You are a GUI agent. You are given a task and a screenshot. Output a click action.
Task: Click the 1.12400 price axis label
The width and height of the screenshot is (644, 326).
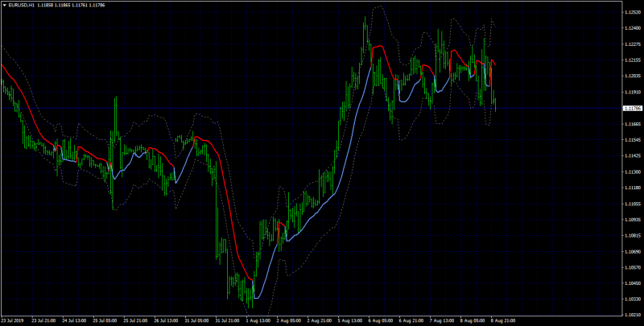coord(632,28)
